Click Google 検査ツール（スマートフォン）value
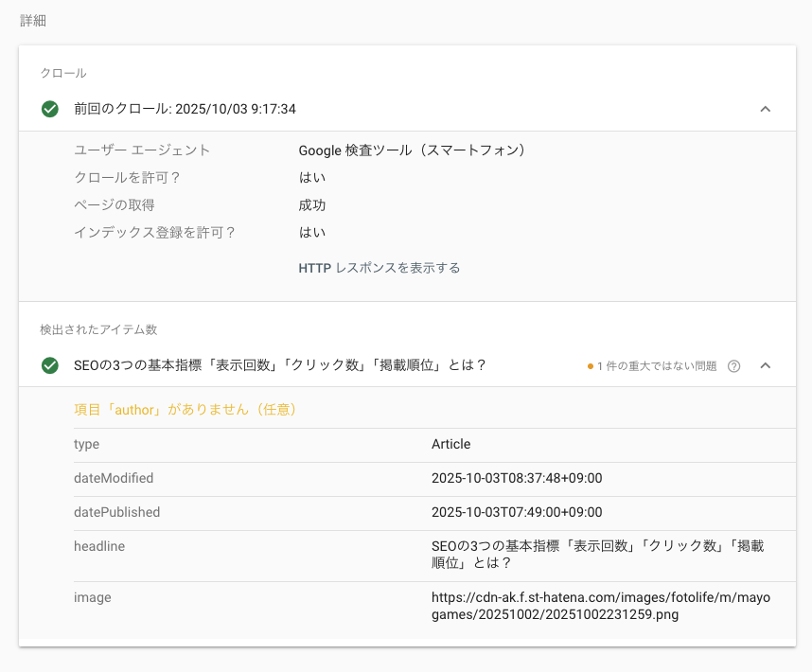The height and width of the screenshot is (672, 812). click(x=412, y=150)
